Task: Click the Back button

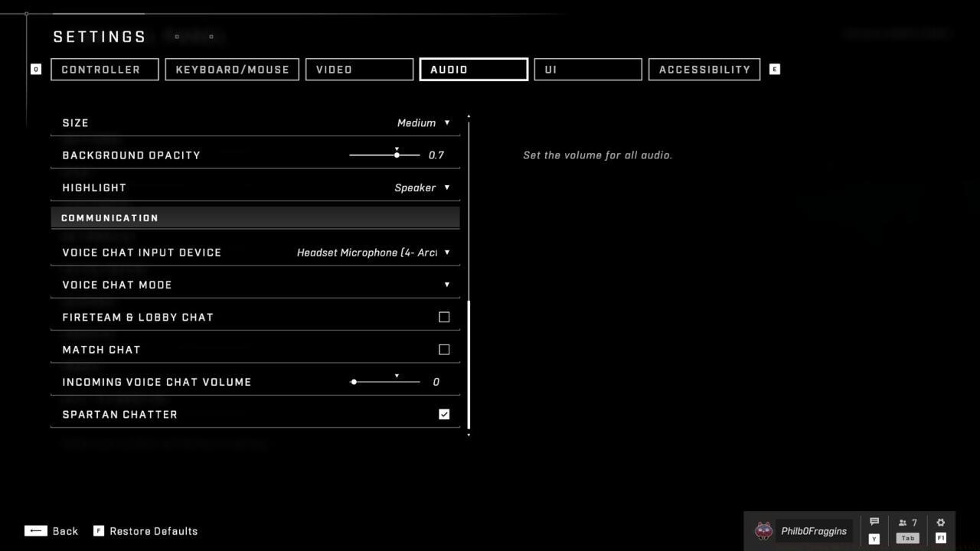Action: click(52, 530)
